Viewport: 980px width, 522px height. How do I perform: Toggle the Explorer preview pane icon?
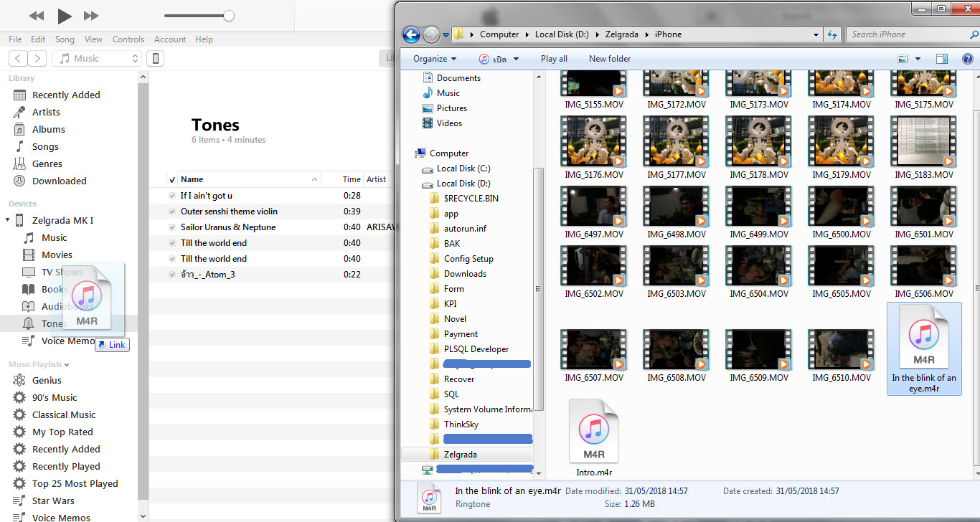click(x=942, y=59)
